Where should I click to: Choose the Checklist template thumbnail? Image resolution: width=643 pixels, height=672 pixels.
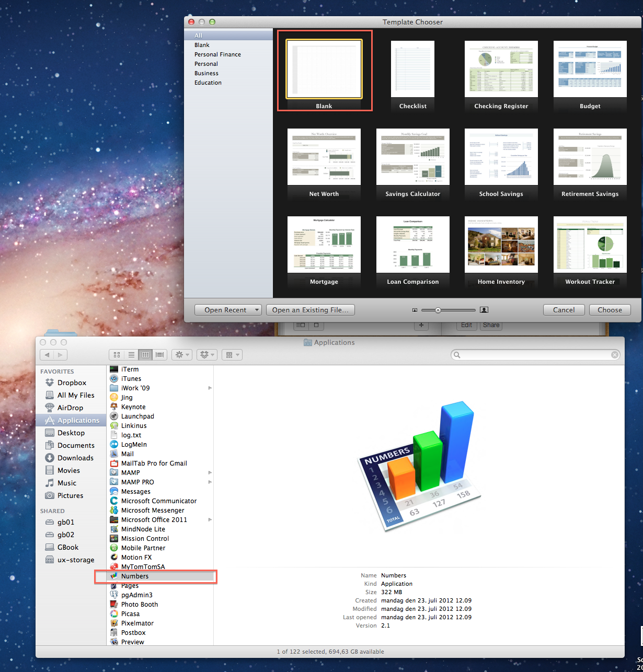(413, 69)
